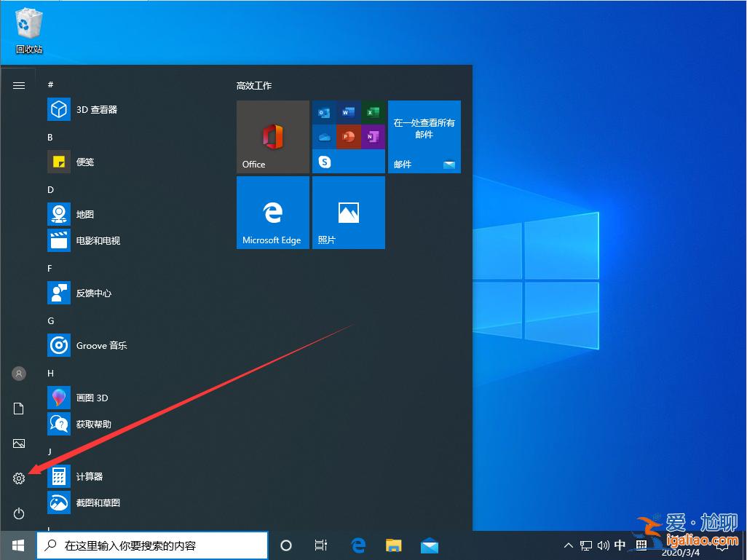Launch the Microsoft Edge tile
This screenshot has height=560, width=747.
[x=272, y=213]
